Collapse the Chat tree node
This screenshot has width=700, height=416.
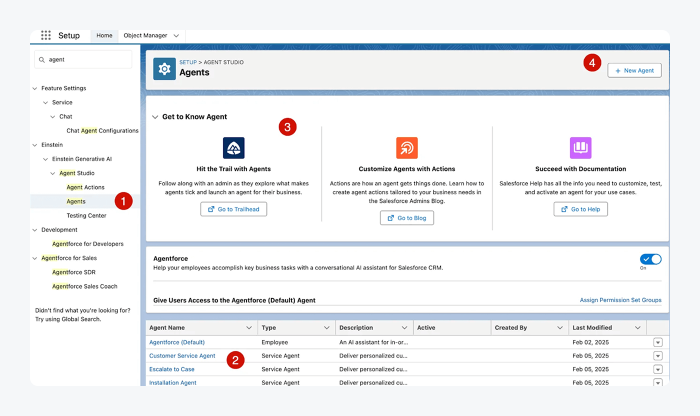(x=53, y=116)
